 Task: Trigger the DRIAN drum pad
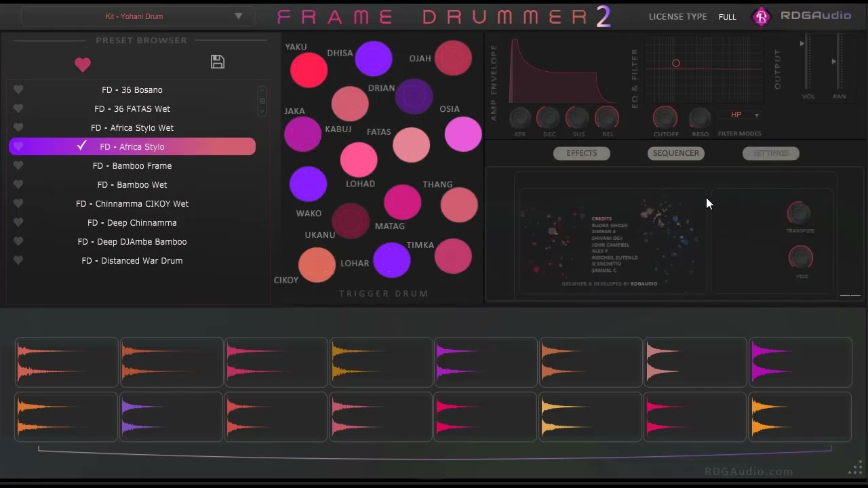[x=414, y=96]
